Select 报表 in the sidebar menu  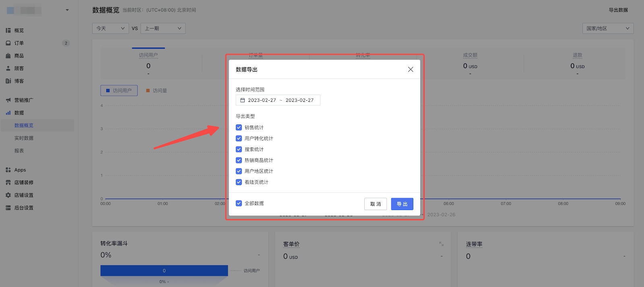19,151
